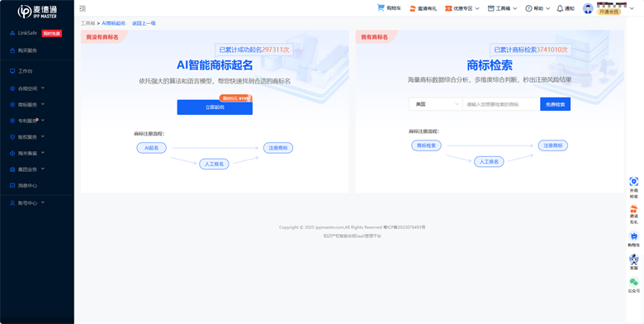Click the 工作台 monitor icon

click(12, 71)
